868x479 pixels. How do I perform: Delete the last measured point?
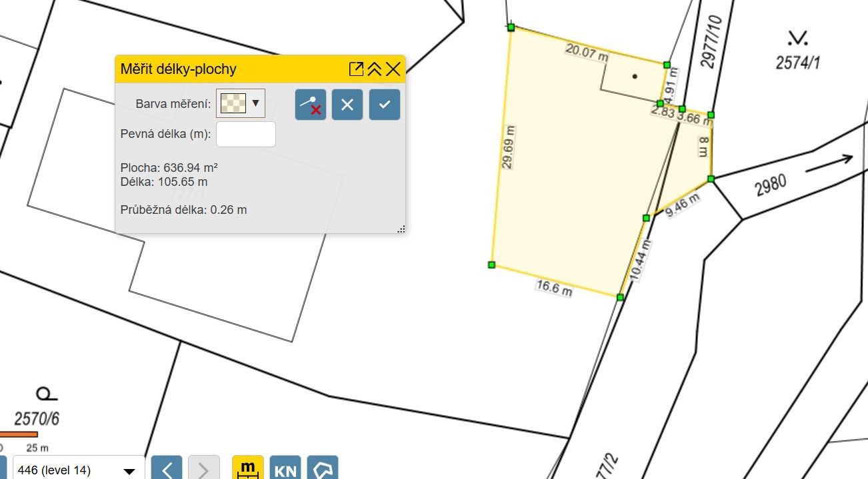point(311,105)
